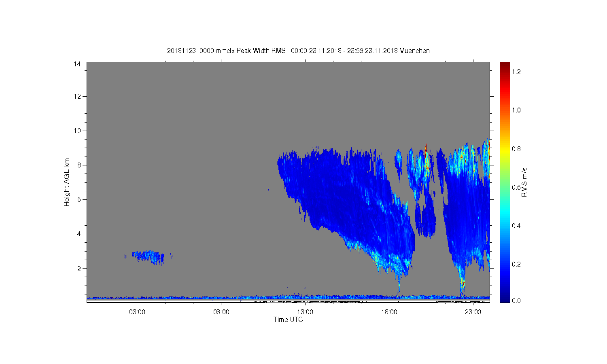The width and height of the screenshot is (607, 364).
Task: Click the colorbar value 1.0
Action: pyautogui.click(x=516, y=110)
